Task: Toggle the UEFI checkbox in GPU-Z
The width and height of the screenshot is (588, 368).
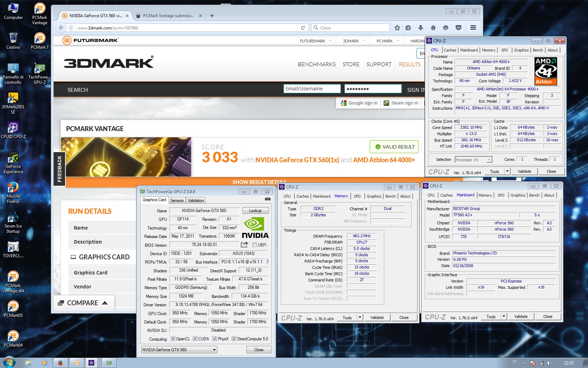Action: [254, 245]
